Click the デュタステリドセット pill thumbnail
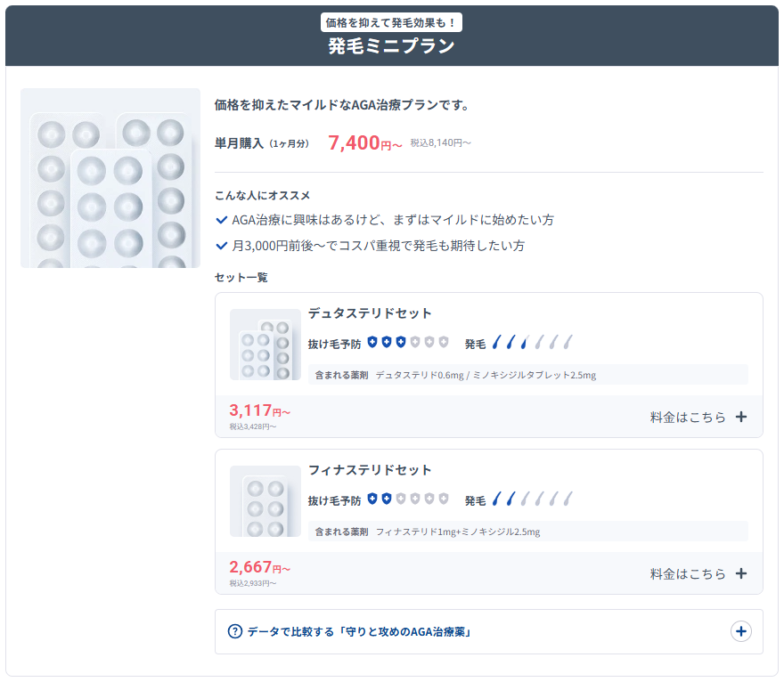Image resolution: width=784 pixels, height=682 pixels. click(265, 345)
